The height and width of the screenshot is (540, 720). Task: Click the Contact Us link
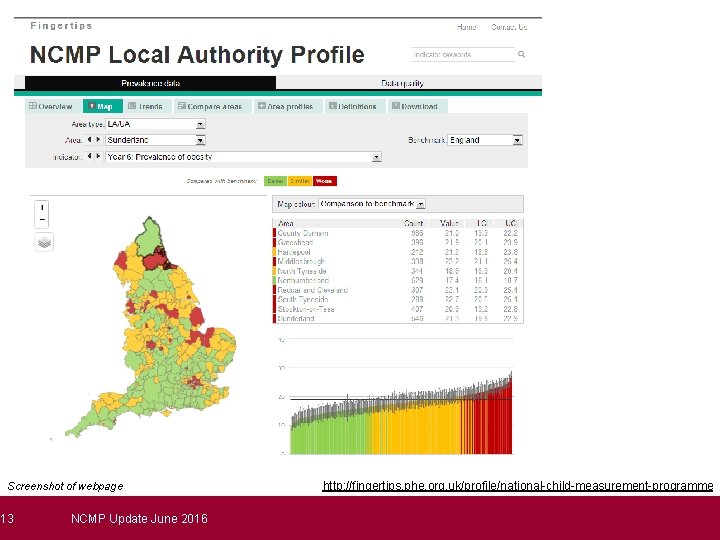pos(509,27)
